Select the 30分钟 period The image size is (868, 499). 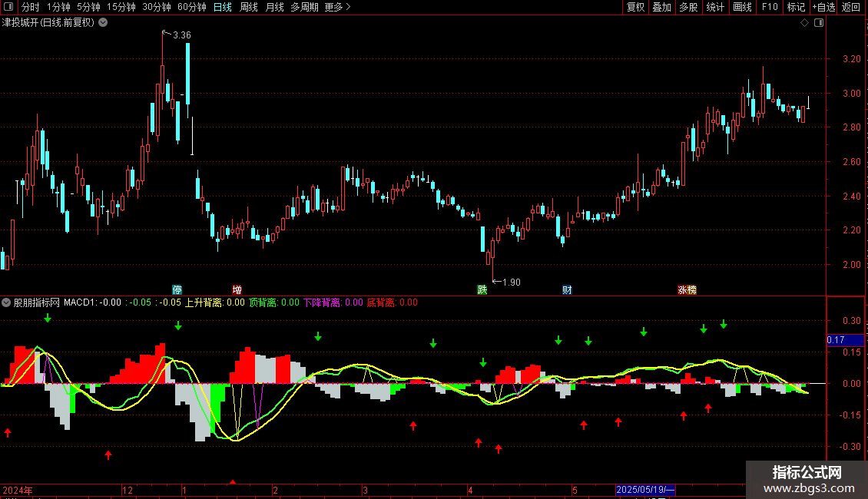[x=157, y=7]
